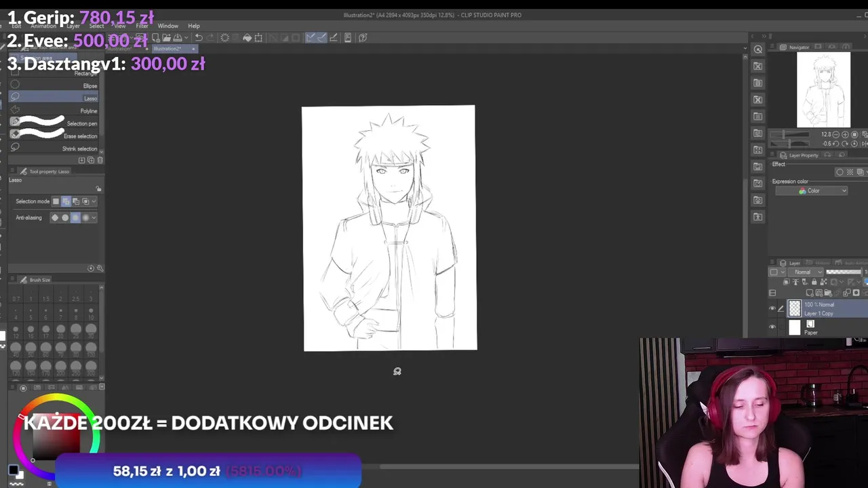
Task: Click the New document toolbar icon
Action: coord(156,37)
